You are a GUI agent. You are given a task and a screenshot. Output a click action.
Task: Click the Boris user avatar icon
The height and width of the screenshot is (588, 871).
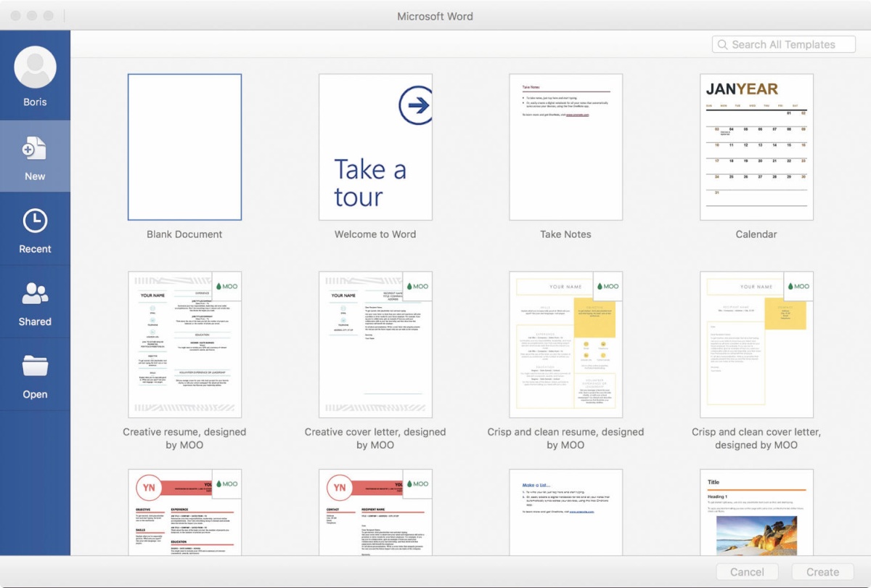tap(35, 68)
